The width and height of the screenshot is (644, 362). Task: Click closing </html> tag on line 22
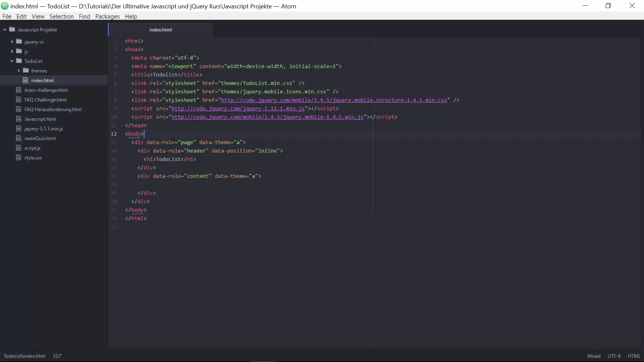pyautogui.click(x=136, y=218)
